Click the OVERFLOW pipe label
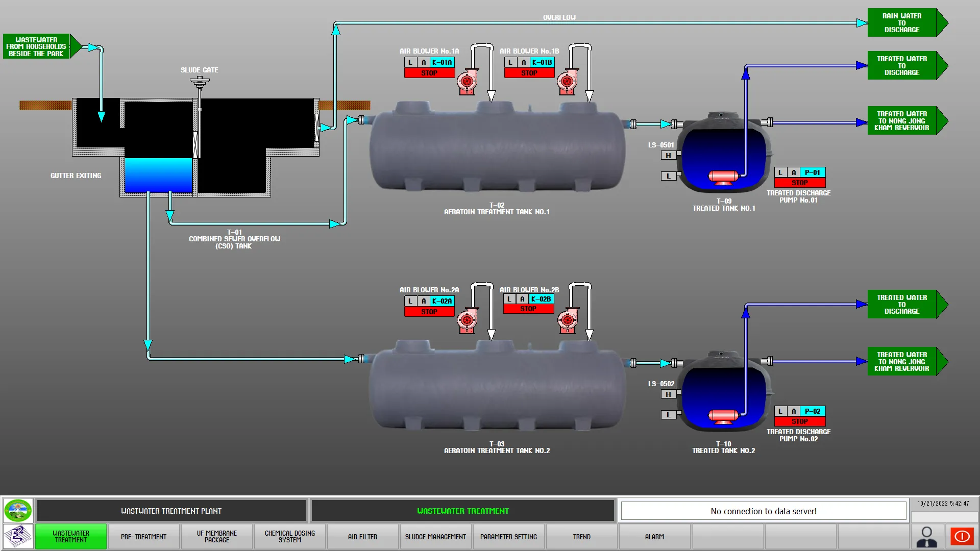The width and height of the screenshot is (980, 551). pos(559,17)
